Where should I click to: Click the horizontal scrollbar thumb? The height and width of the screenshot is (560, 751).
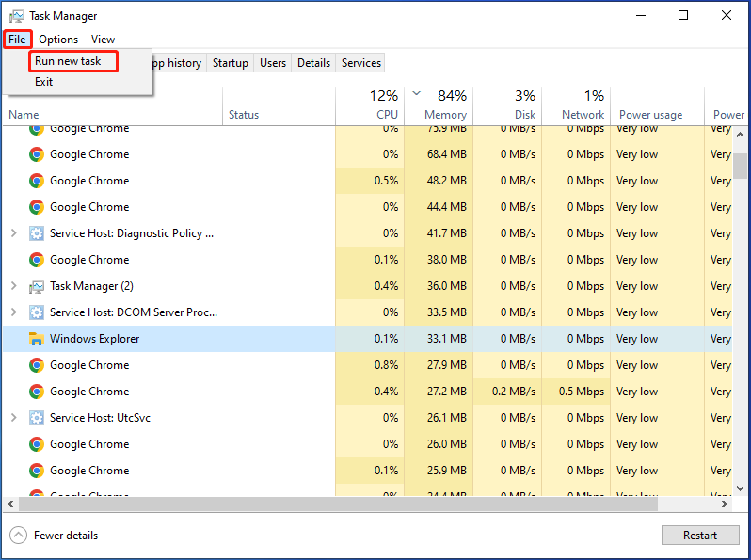338,504
